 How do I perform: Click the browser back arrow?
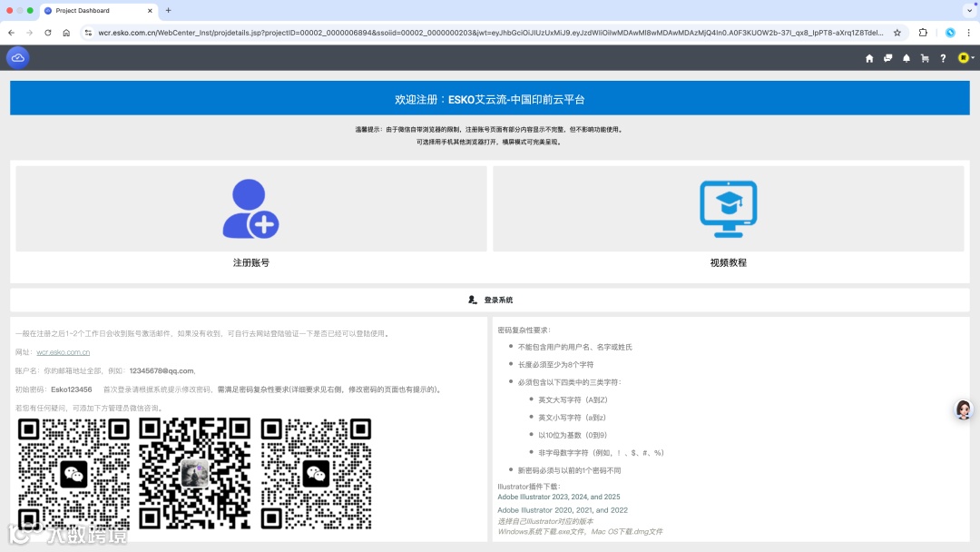[x=11, y=33]
